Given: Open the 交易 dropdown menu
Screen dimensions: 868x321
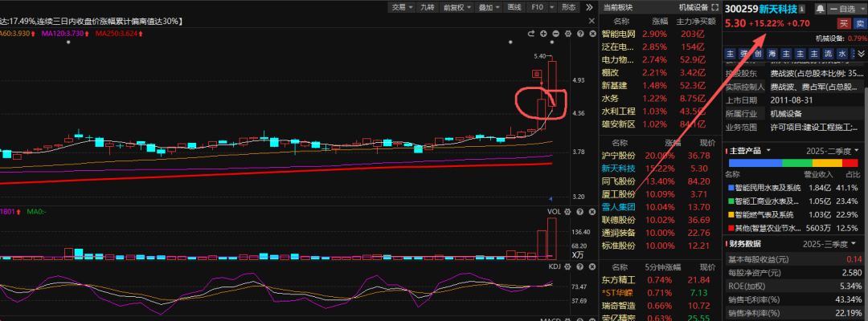Looking at the screenshot, I should (402, 7).
